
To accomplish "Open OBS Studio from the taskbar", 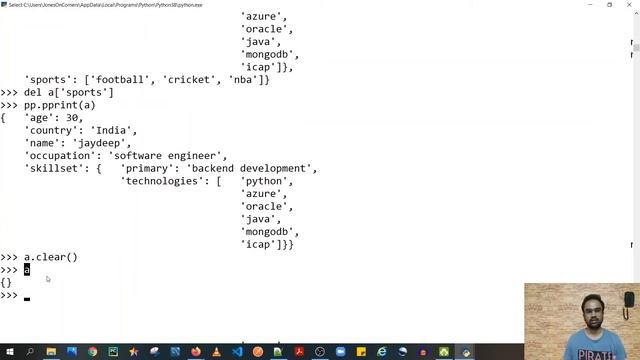I will click(x=320, y=351).
